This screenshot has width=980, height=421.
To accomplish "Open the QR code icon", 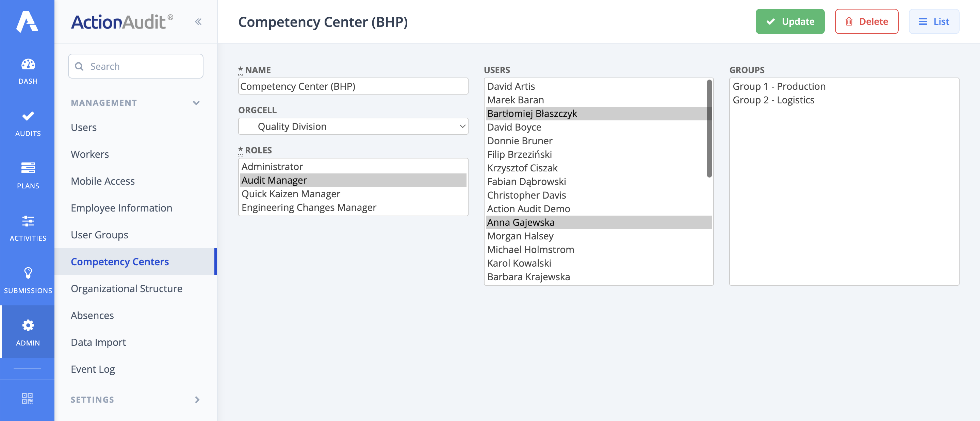I will click(x=27, y=398).
